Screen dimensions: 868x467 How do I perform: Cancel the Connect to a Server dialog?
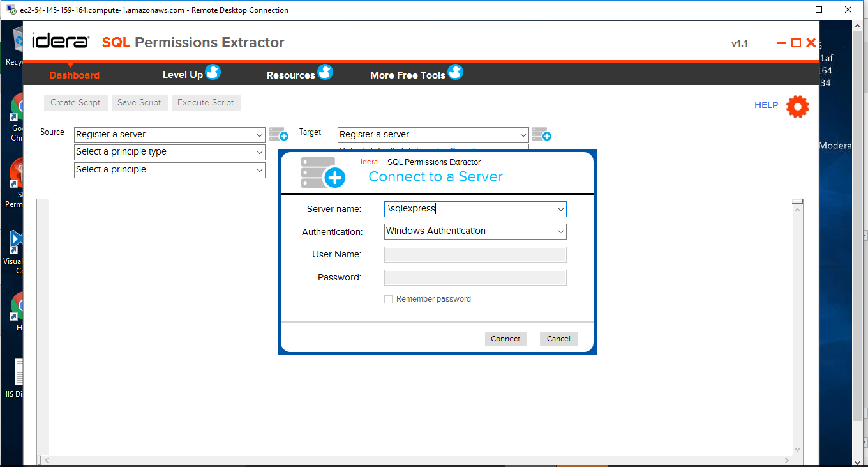click(558, 338)
